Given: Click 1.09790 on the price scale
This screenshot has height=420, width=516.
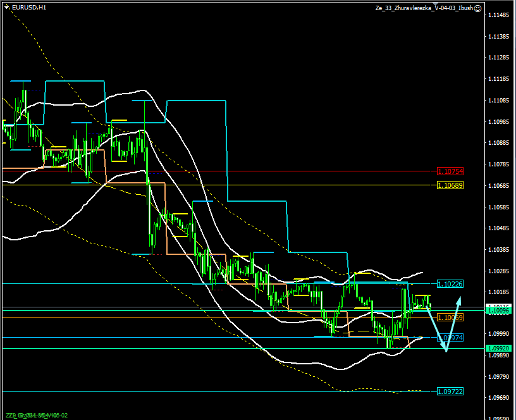Looking at the screenshot, I should coord(498,376).
